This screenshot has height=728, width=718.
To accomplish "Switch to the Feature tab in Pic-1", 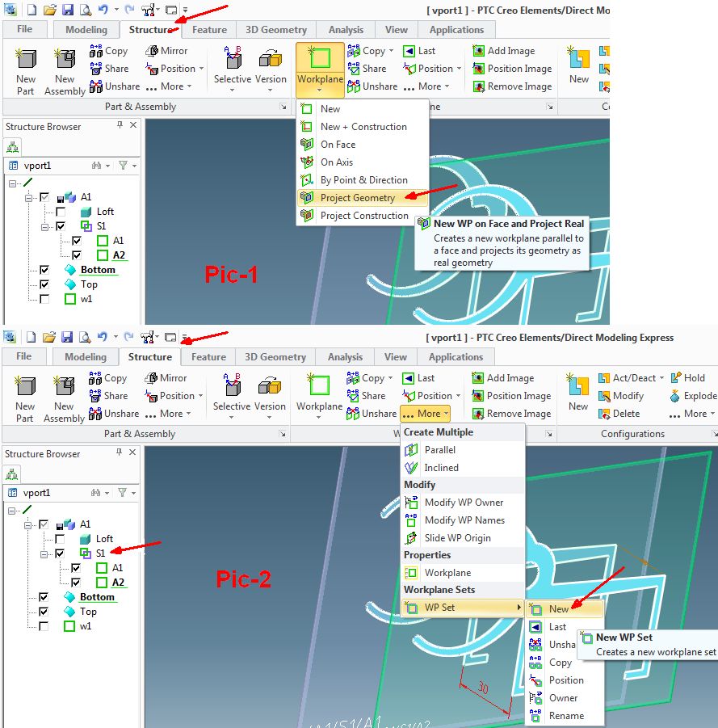I will (209, 30).
